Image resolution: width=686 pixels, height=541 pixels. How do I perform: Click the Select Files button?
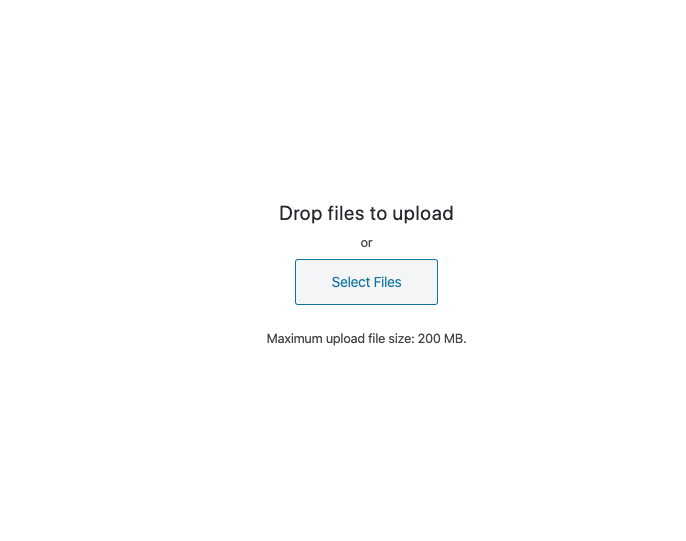[366, 282]
